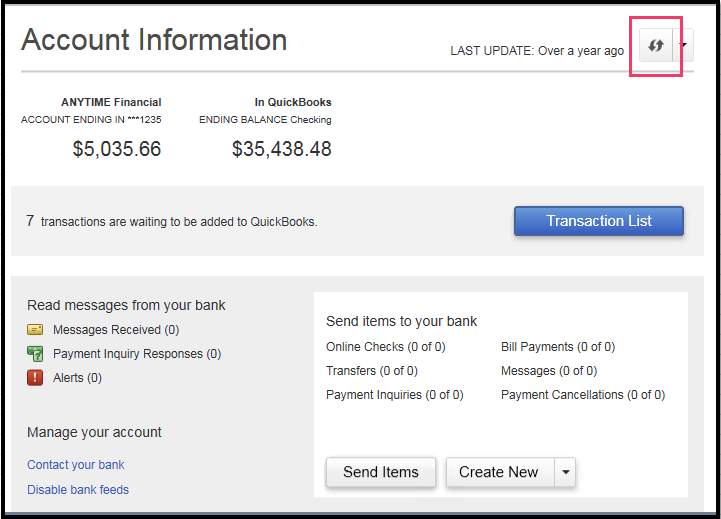Open the Transaction List
Image resolution: width=721 pixels, height=519 pixels.
(598, 221)
